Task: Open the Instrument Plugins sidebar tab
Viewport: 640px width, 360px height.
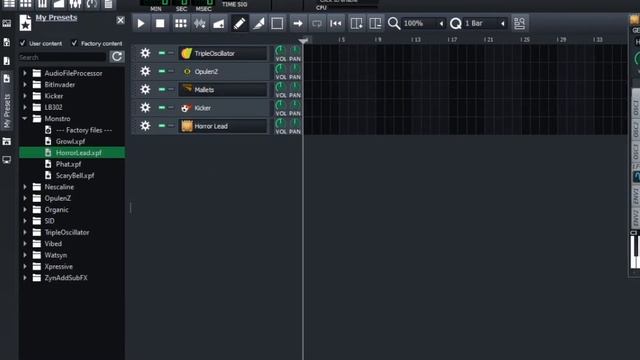Action: pos(7,23)
